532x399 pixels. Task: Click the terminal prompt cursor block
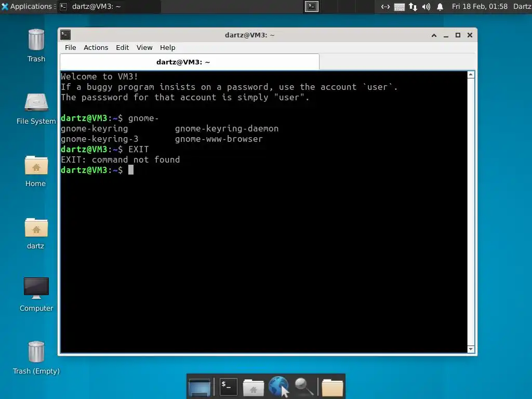(x=131, y=170)
